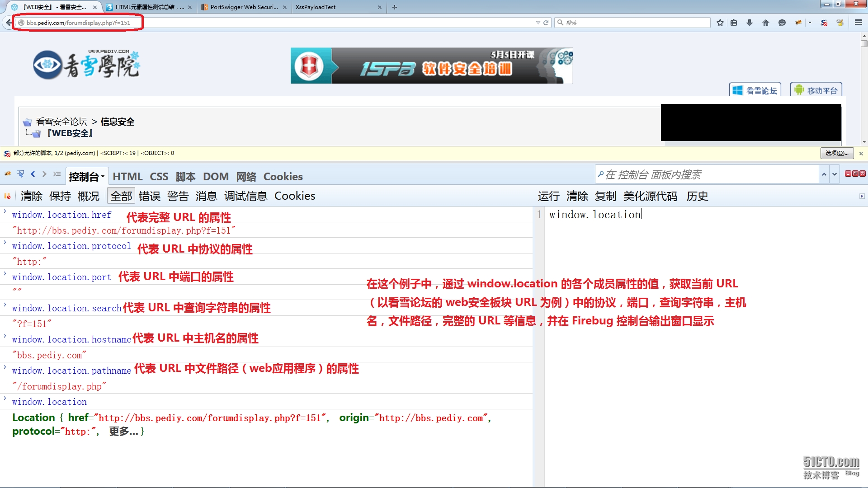The image size is (868, 488).
Task: Copy the command editor code with 复制
Action: [605, 196]
